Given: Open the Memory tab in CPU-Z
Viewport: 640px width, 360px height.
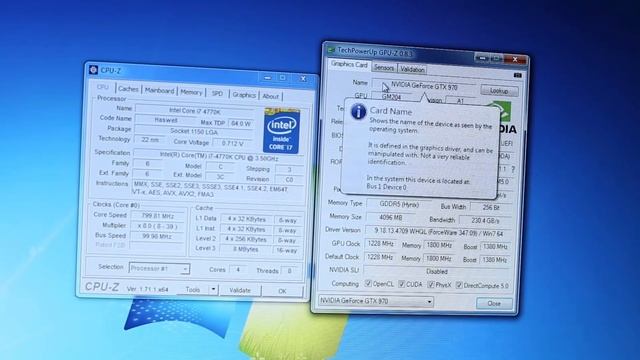Looking at the screenshot, I should tap(191, 92).
